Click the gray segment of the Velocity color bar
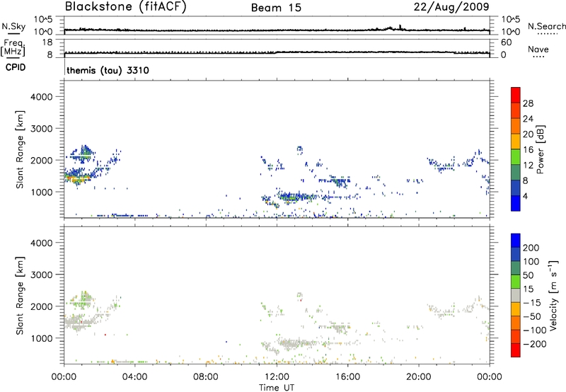 [516, 295]
